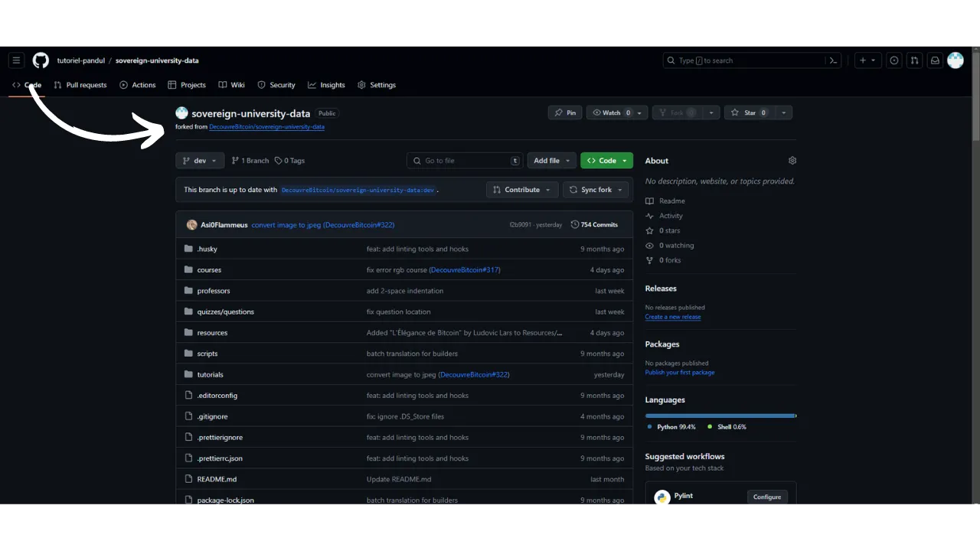Open the .prettierignore file

[220, 438]
